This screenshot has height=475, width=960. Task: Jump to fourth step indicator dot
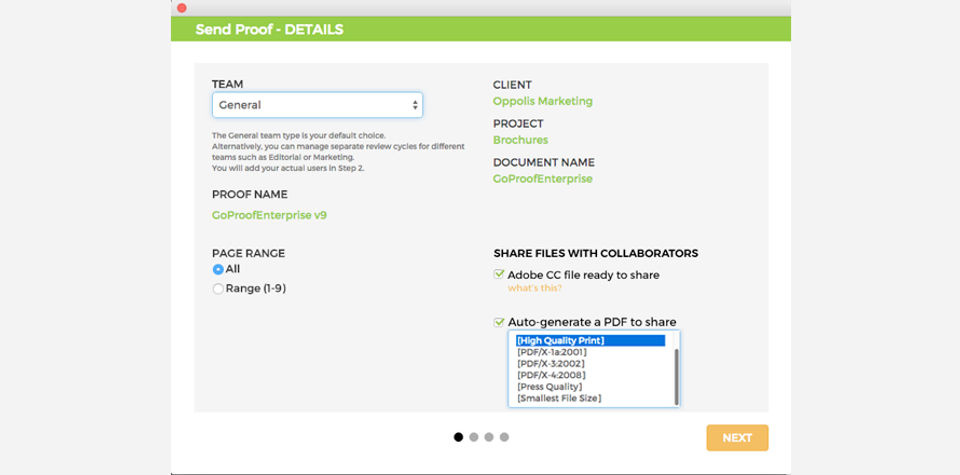(504, 437)
